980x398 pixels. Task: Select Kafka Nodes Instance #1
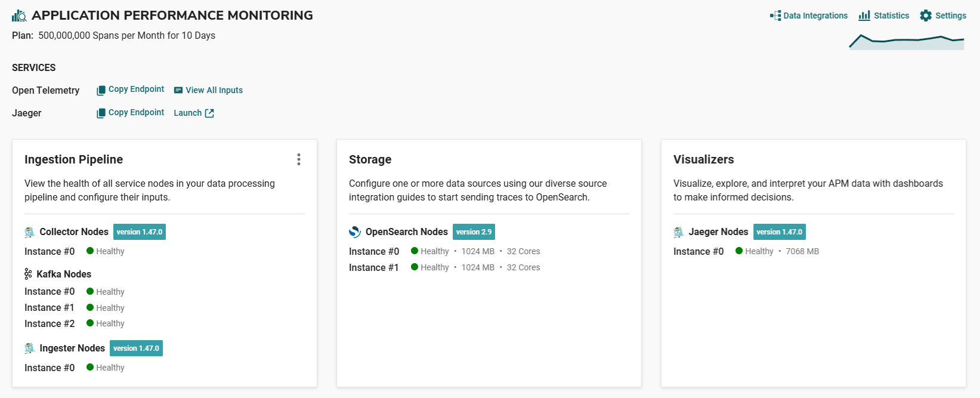pos(50,308)
